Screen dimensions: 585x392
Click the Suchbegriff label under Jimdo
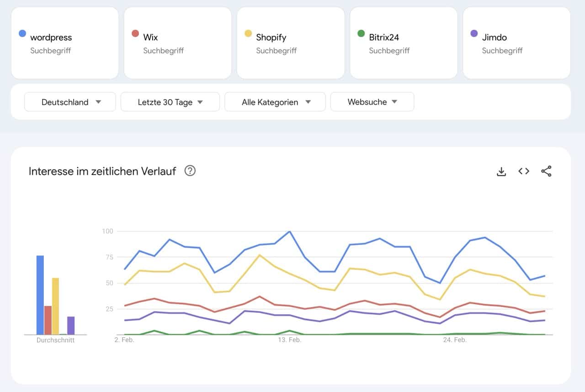click(502, 51)
